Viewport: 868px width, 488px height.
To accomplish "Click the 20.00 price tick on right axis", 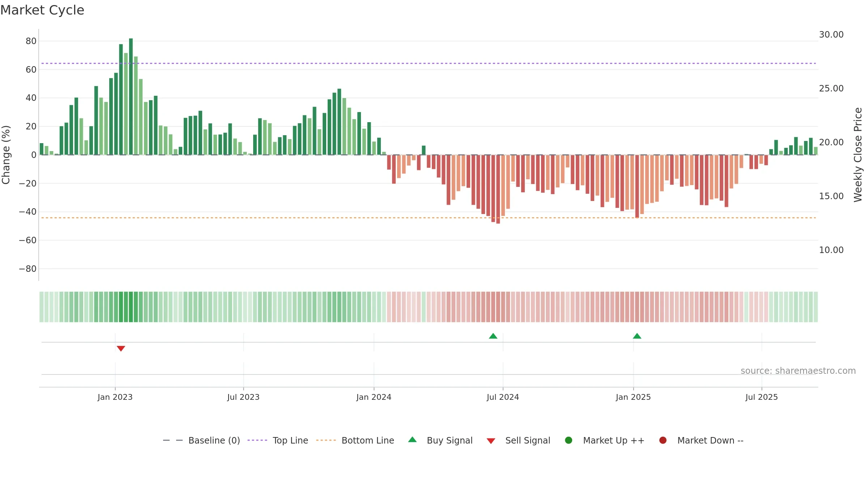I will [x=831, y=142].
